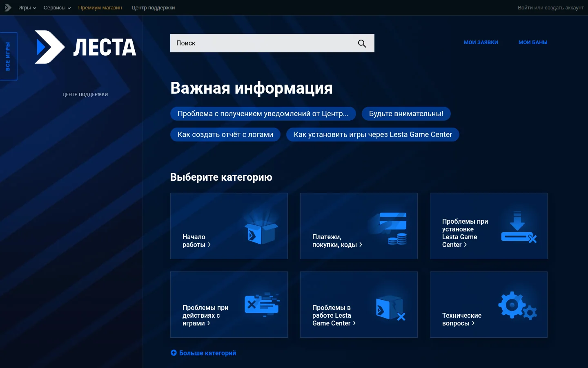
Task: Expand the Сервисы dropdown menu
Action: 57,8
